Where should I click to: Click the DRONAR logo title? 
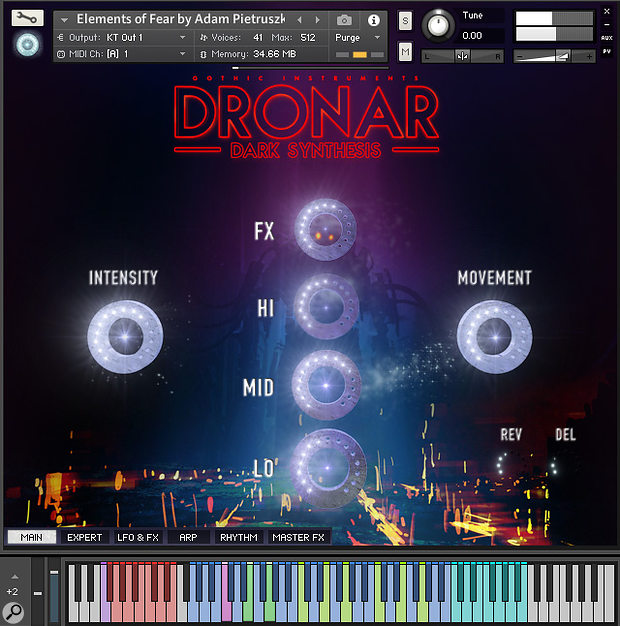(x=306, y=112)
